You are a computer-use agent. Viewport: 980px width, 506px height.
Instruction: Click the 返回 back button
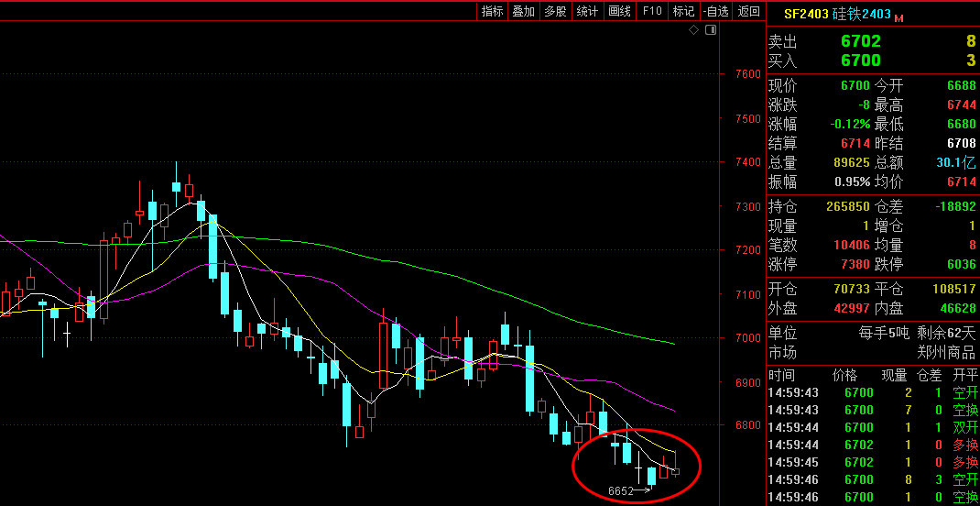(748, 11)
